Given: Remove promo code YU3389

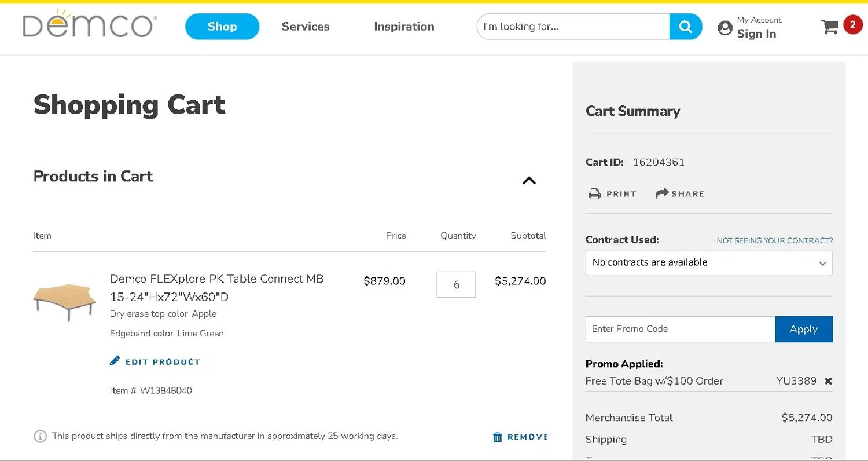Looking at the screenshot, I should pos(828,381).
